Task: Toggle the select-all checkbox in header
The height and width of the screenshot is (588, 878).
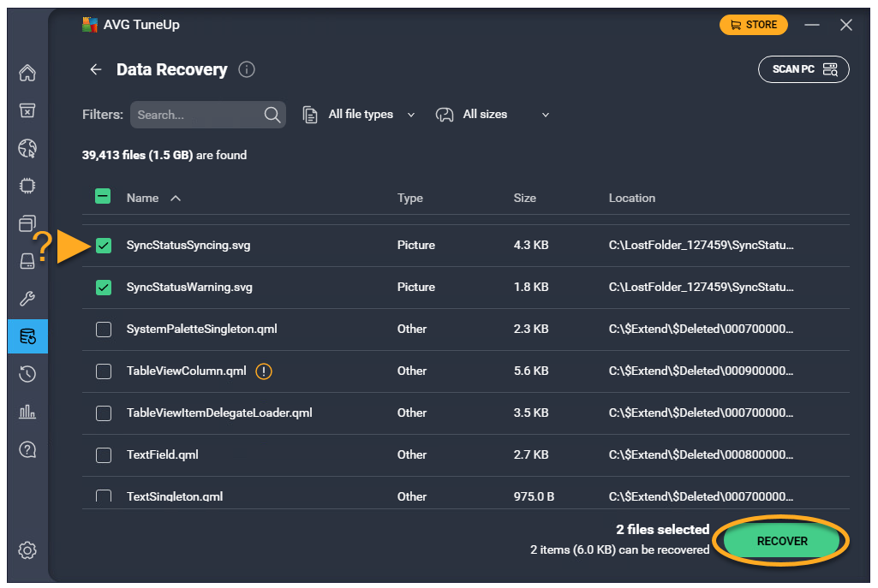Action: click(x=103, y=197)
